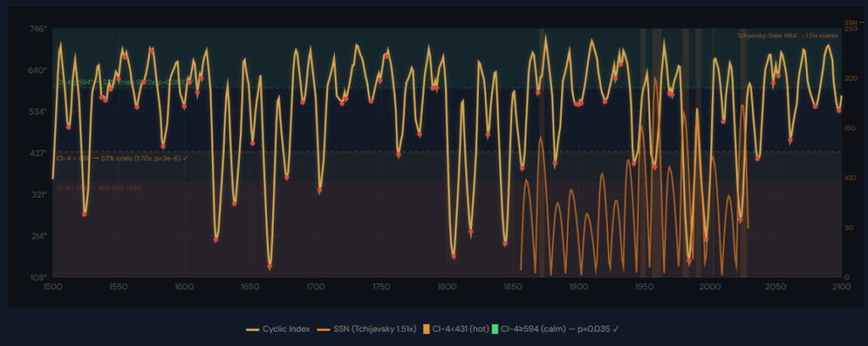Click the 746° label on the left axis
The width and height of the screenshot is (868, 346).
pos(38,29)
